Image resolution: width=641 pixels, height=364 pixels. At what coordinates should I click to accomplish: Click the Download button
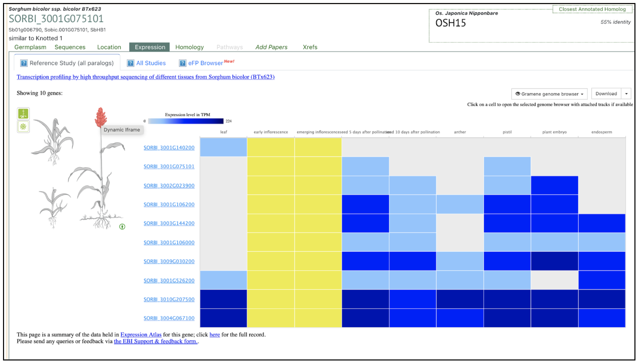(606, 94)
